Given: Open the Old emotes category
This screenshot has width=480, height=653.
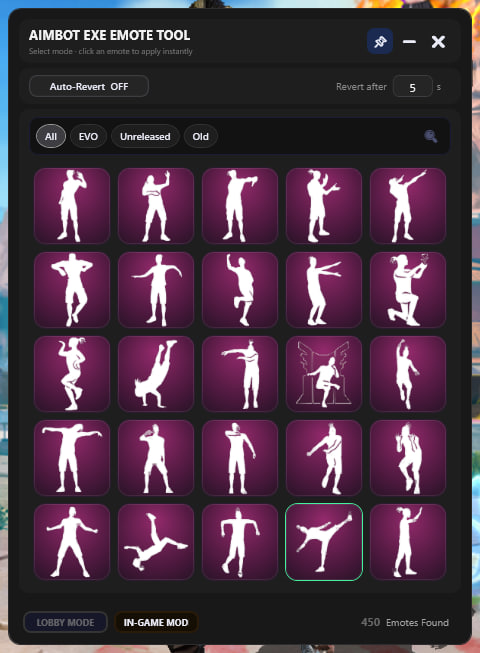Looking at the screenshot, I should [200, 136].
